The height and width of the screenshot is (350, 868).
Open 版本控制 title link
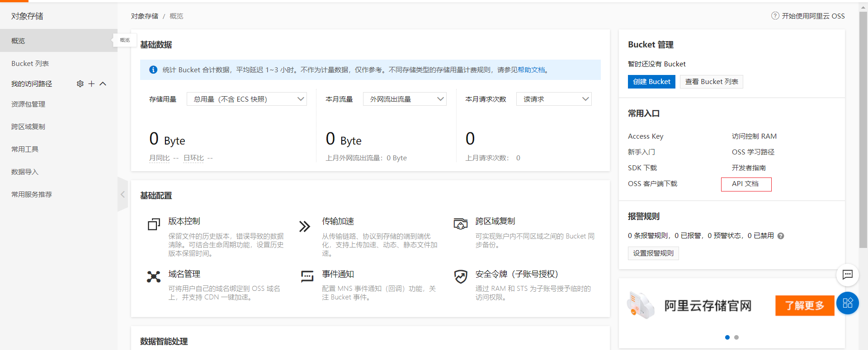(184, 221)
